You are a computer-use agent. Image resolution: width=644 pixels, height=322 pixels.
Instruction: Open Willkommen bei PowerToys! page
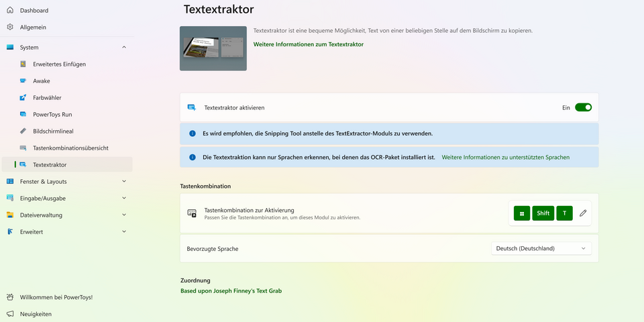coord(56,297)
